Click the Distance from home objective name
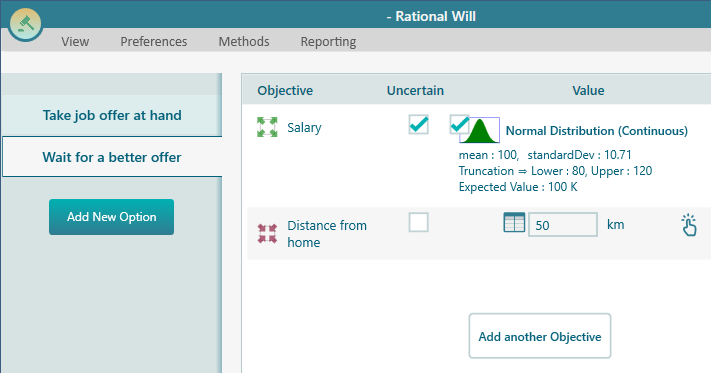The image size is (711, 373). pos(327,234)
